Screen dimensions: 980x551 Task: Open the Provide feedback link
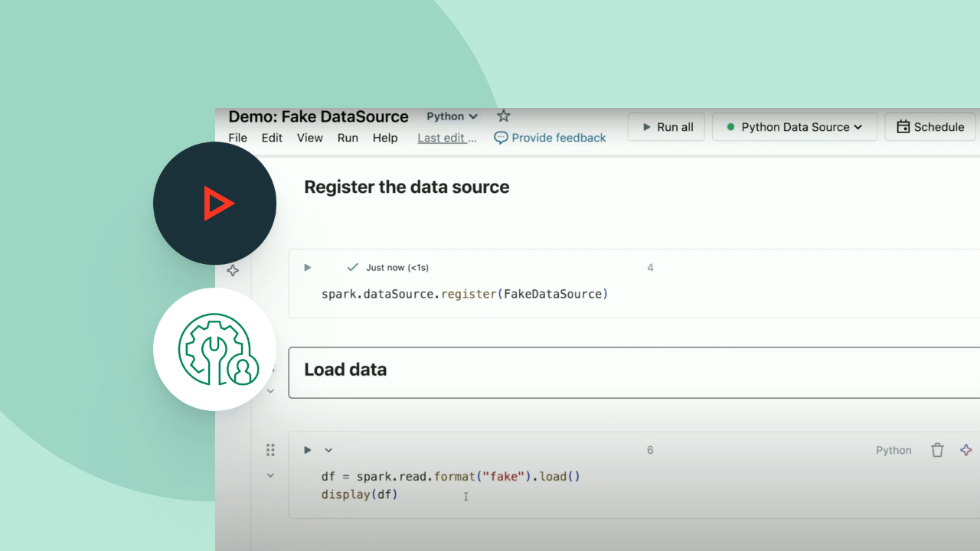click(550, 138)
